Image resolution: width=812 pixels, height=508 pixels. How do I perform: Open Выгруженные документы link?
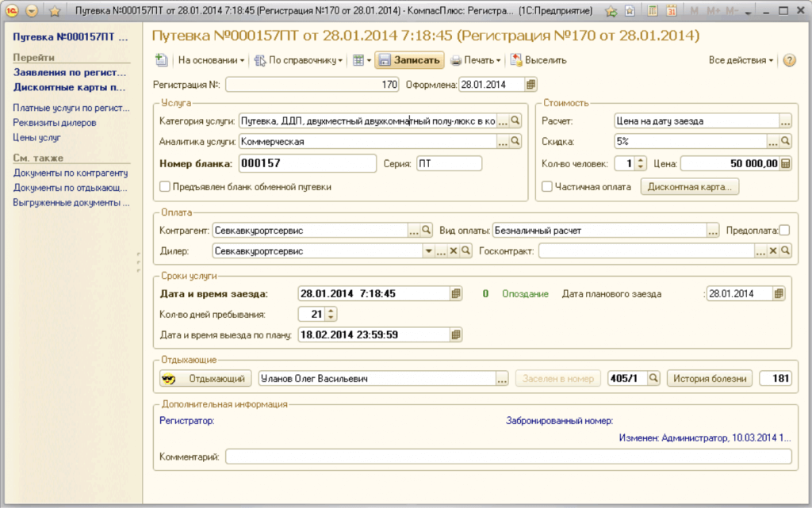(x=71, y=203)
